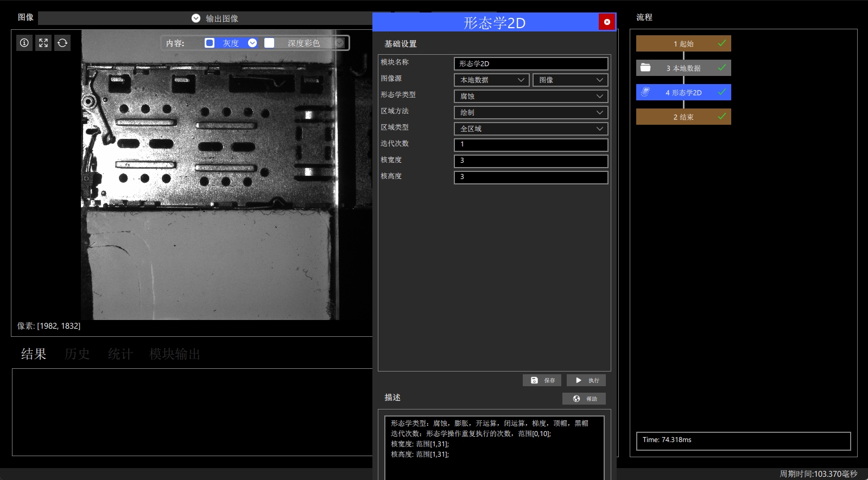The height and width of the screenshot is (480, 868).
Task: Toggle the 灰度 checkbox
Action: 210,43
